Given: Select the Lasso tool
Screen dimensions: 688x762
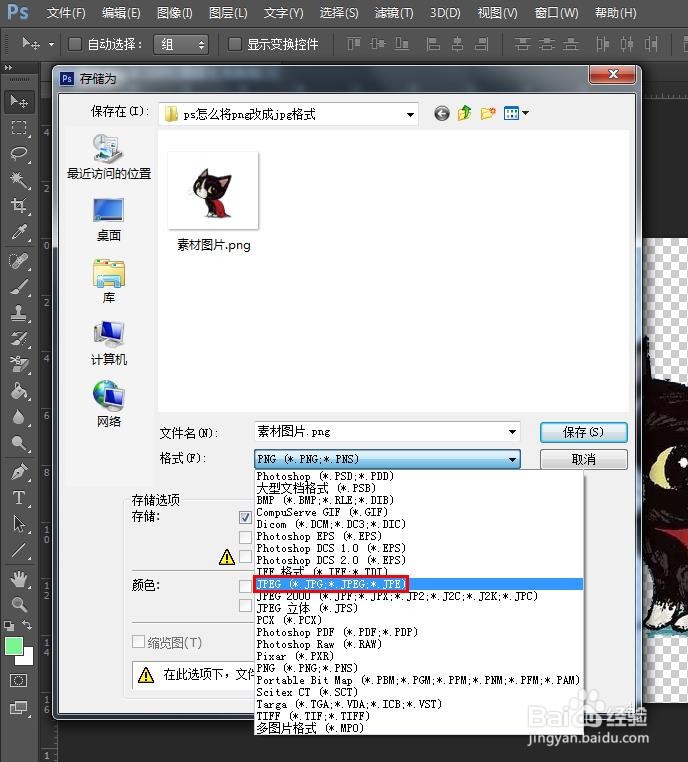Looking at the screenshot, I should coord(19,154).
